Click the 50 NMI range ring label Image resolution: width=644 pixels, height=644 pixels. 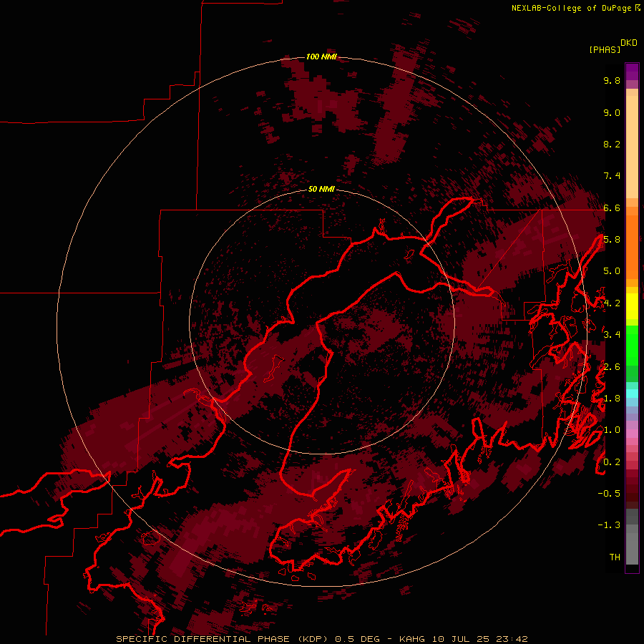pos(321,190)
